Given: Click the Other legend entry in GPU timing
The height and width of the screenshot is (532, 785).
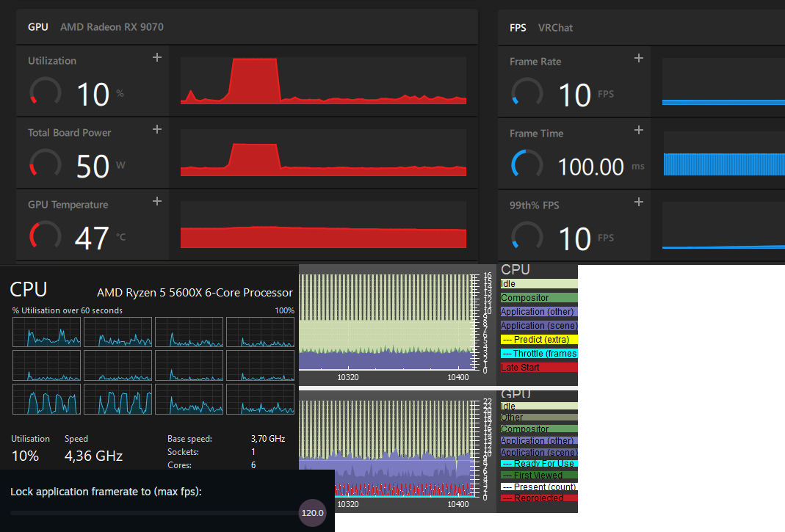Looking at the screenshot, I should pos(539,418).
